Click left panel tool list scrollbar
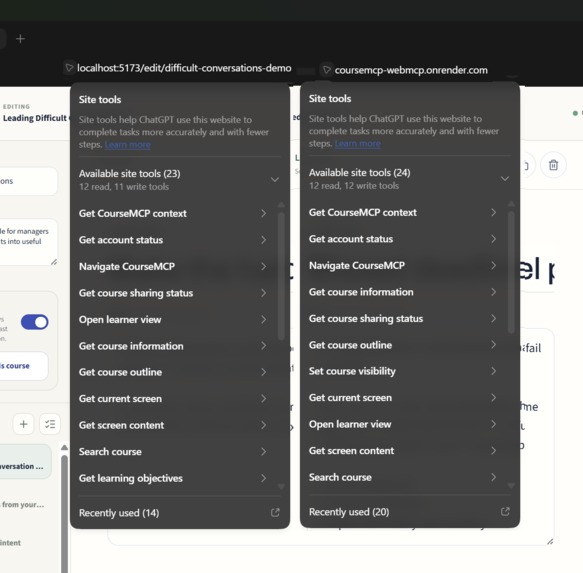The width and height of the screenshot is (583, 573). pyautogui.click(x=281, y=276)
